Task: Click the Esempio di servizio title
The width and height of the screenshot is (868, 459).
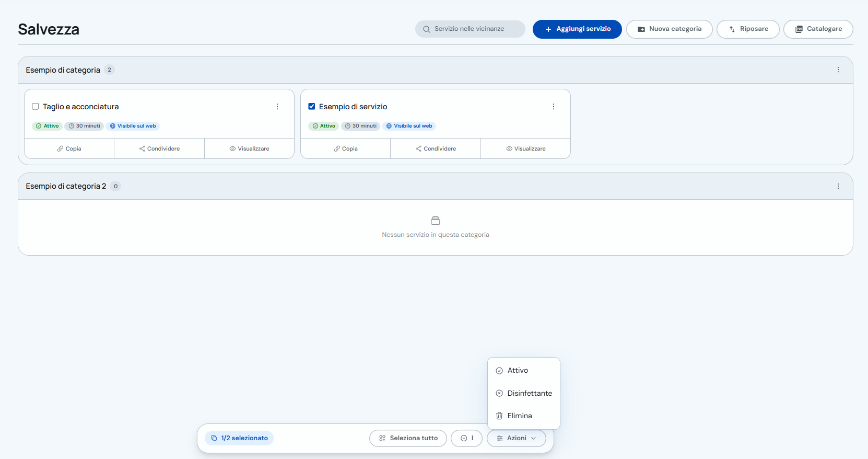Action: click(x=353, y=107)
